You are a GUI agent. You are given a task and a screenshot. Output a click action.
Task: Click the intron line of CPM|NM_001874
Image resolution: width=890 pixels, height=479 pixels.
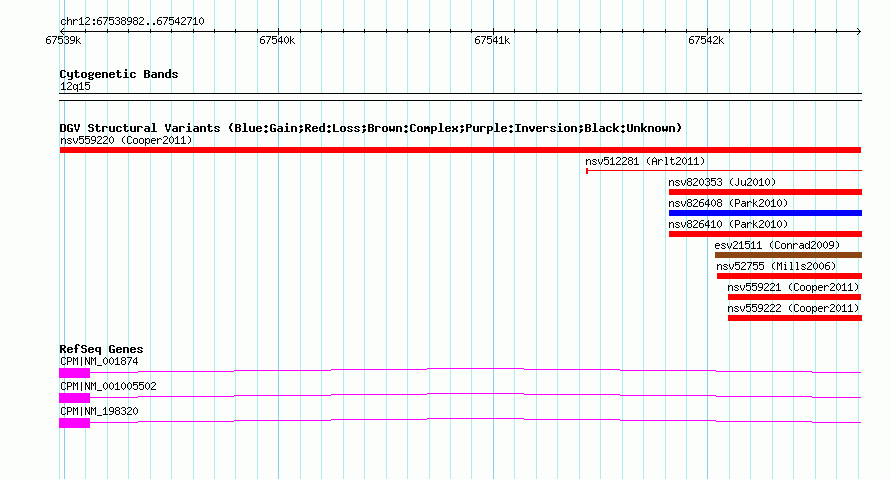(x=476, y=370)
